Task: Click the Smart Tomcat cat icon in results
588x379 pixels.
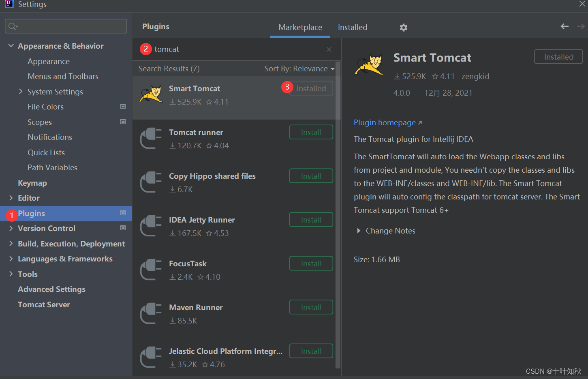Action: (x=151, y=94)
